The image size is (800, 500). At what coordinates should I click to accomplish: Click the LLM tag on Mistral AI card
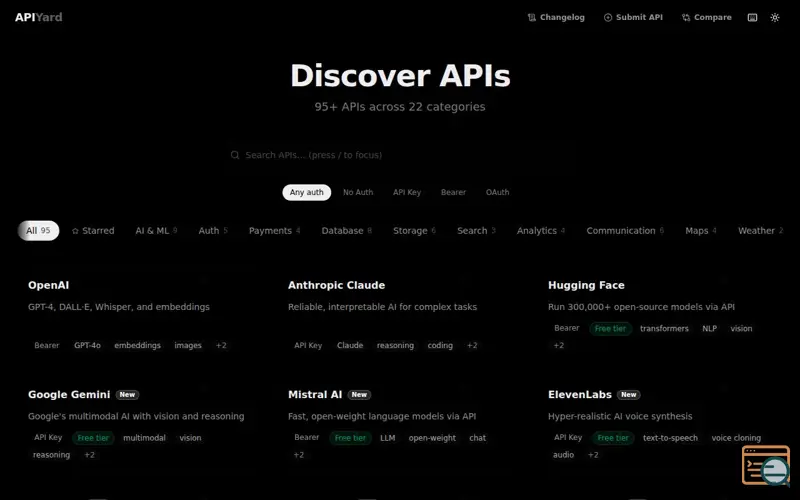click(387, 438)
